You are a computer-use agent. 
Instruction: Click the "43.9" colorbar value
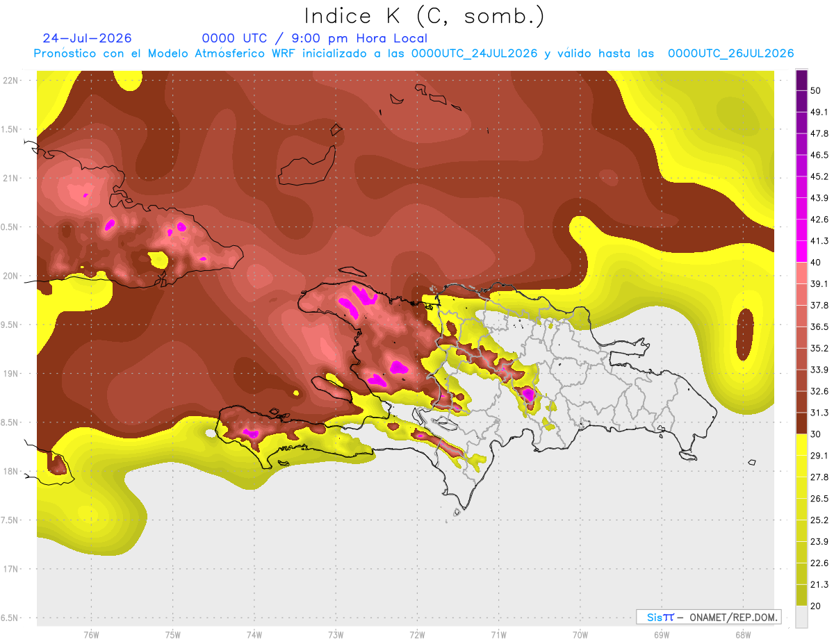pyautogui.click(x=819, y=198)
